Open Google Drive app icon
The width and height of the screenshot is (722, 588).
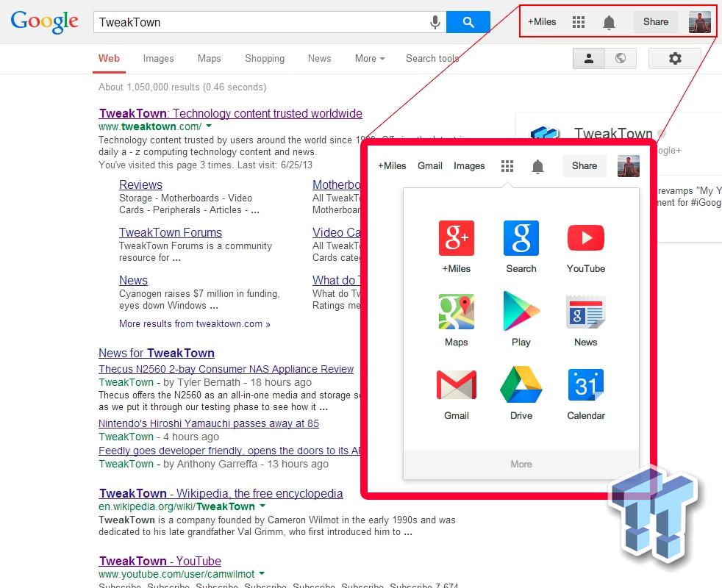click(x=521, y=385)
